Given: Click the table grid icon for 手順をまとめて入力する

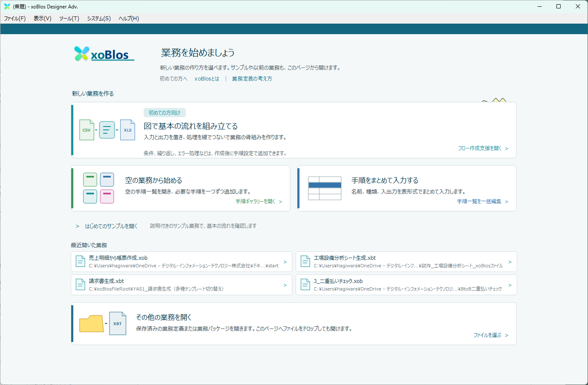Looking at the screenshot, I should 325,188.
